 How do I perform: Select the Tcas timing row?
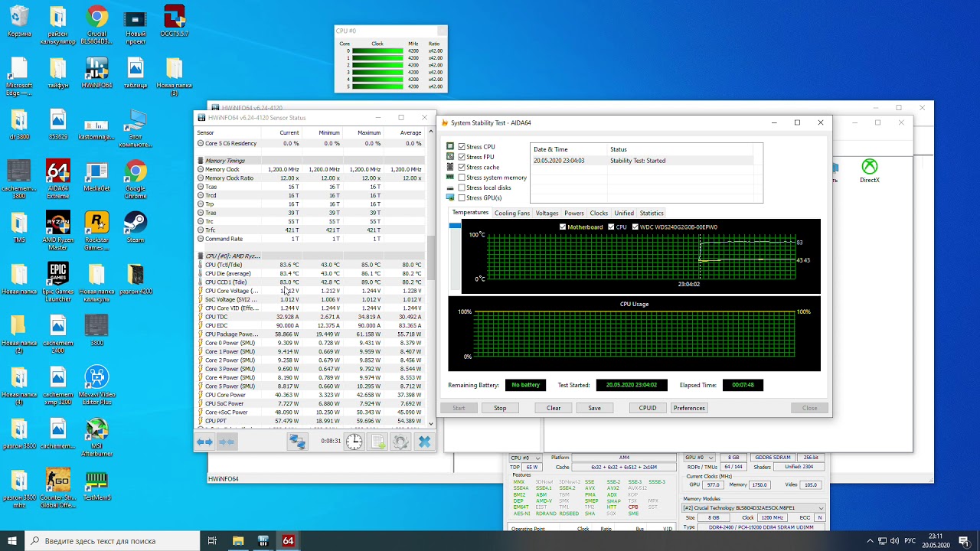[310, 187]
